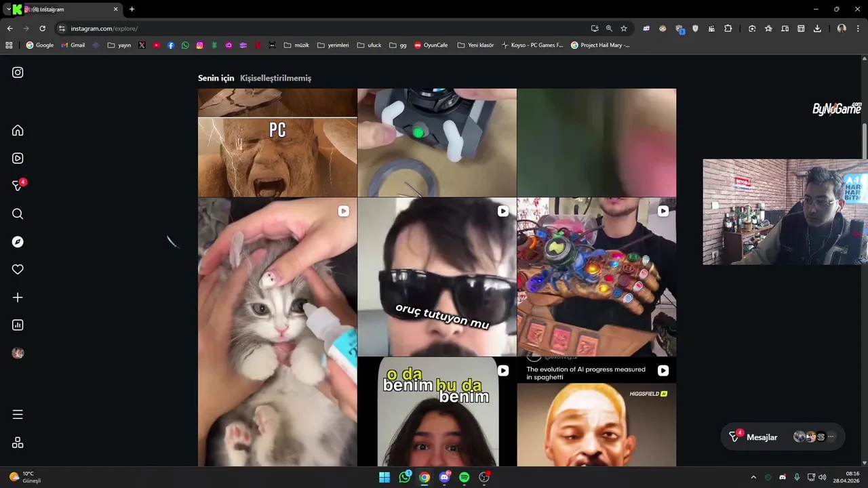The height and width of the screenshot is (488, 868).
Task: Reload the Instagram page
Action: click(x=42, y=28)
